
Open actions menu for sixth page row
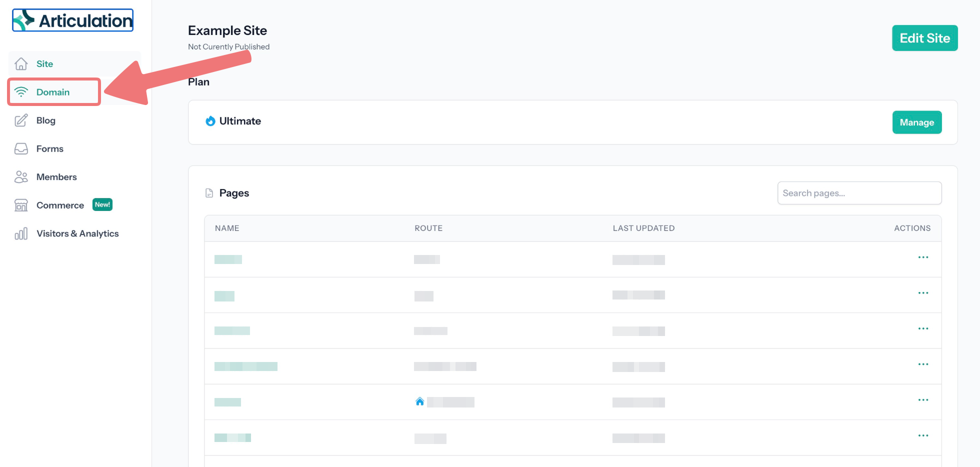click(923, 435)
